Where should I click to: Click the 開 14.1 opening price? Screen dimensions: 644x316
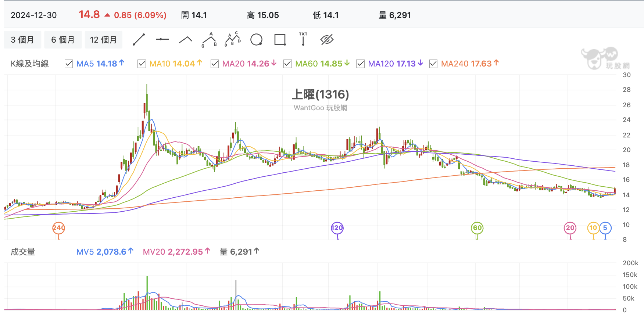(x=194, y=15)
